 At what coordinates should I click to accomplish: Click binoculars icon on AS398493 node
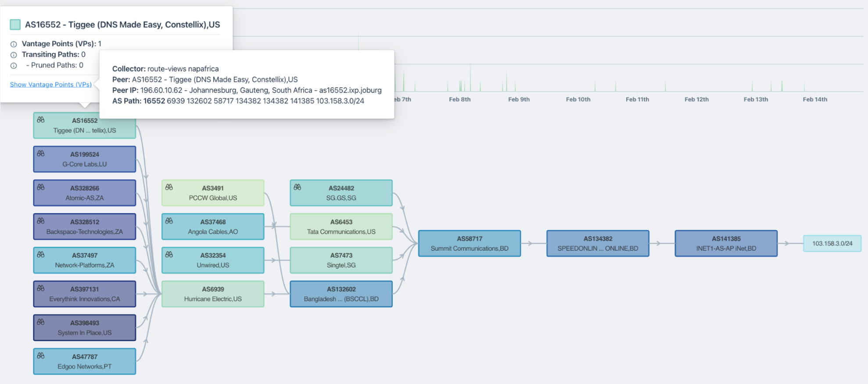pyautogui.click(x=41, y=322)
